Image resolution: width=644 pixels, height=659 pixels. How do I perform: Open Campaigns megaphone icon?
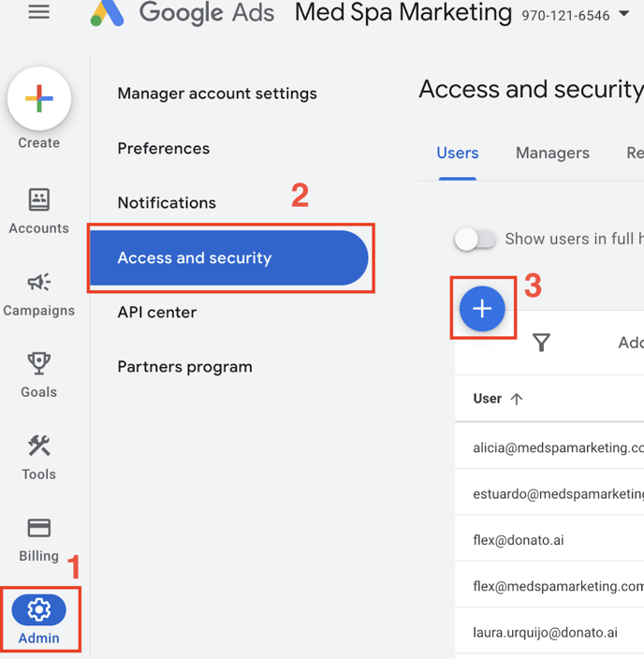[x=39, y=282]
